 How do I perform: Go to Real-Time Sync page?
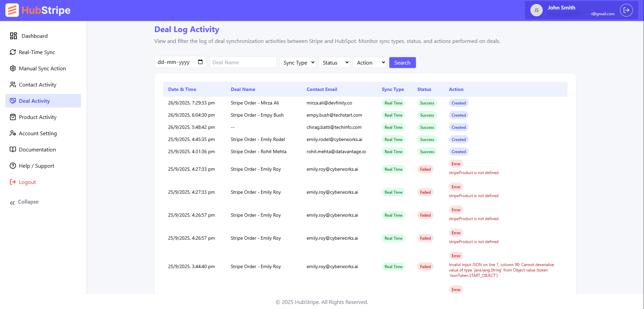tap(43, 52)
